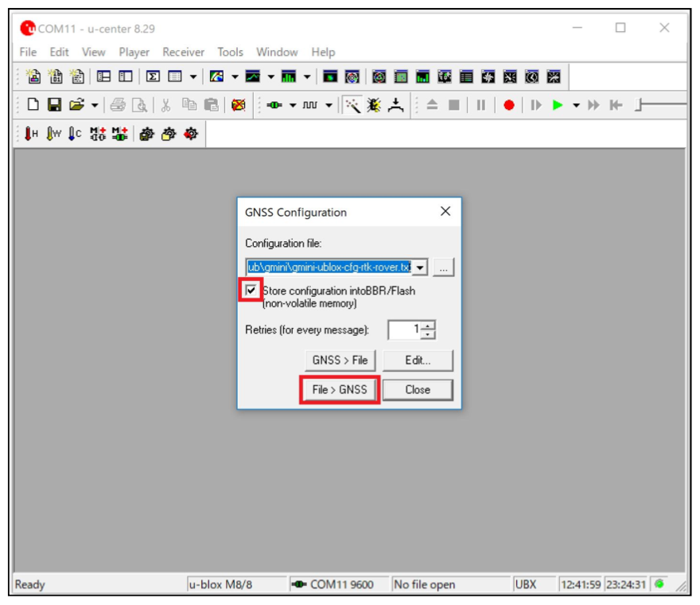Click the Configuration file path field
The height and width of the screenshot is (605, 700).
(329, 267)
